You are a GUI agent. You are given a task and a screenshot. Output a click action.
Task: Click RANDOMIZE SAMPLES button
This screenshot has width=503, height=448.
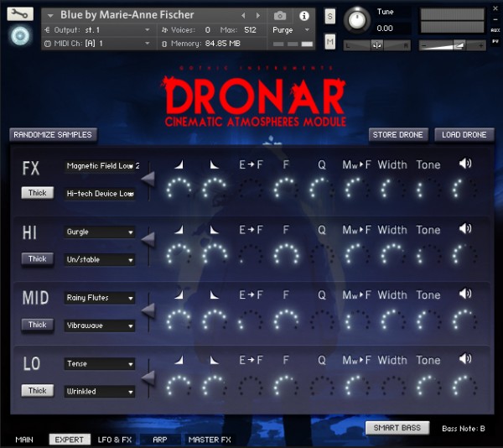pos(53,135)
